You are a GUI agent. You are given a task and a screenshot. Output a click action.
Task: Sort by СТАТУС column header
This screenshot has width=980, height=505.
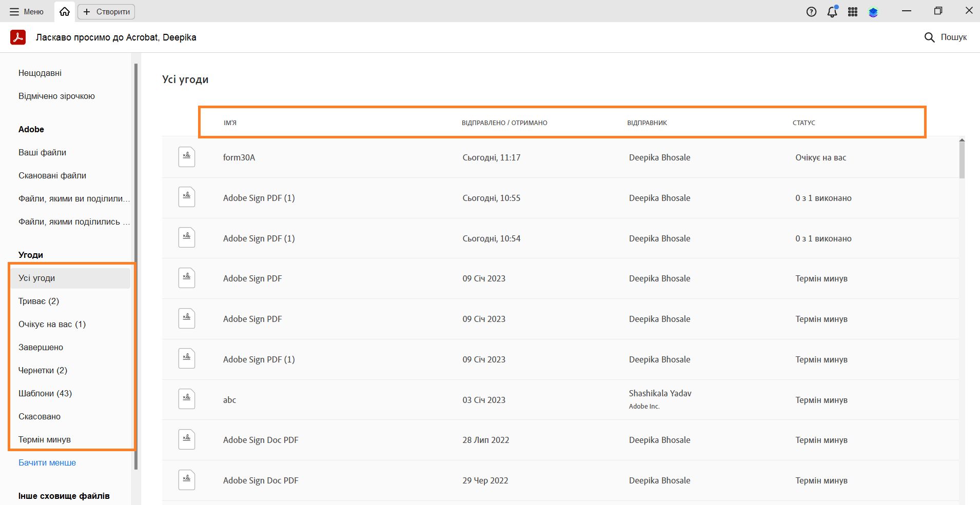tap(803, 123)
